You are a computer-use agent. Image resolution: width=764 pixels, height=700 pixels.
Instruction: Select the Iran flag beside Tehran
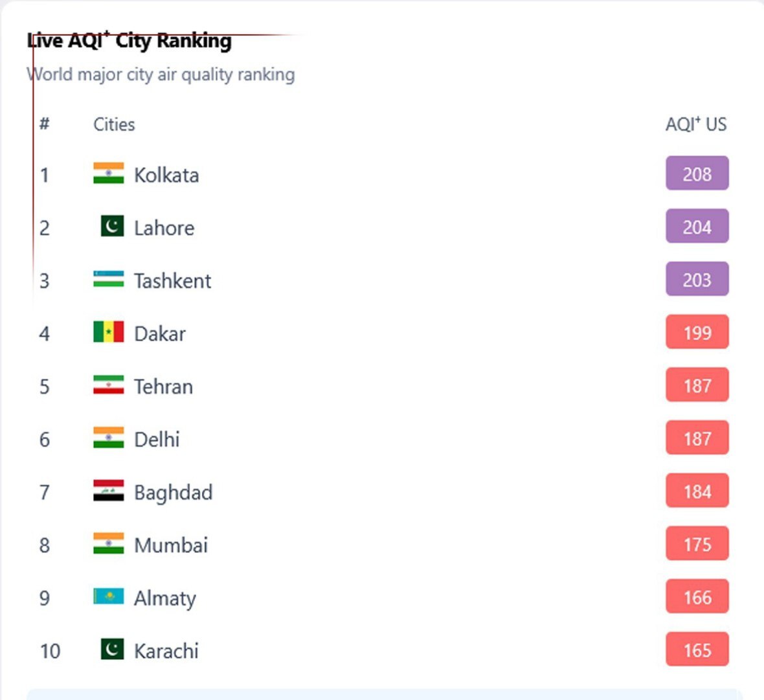[108, 385]
